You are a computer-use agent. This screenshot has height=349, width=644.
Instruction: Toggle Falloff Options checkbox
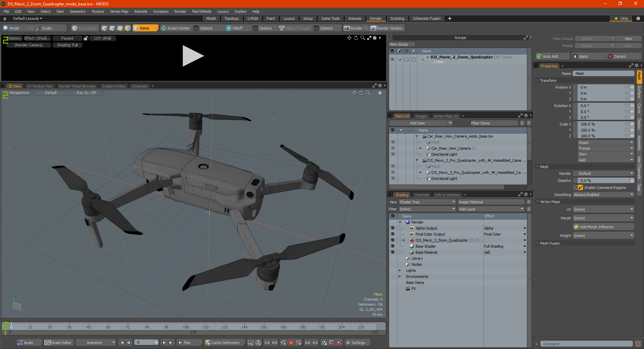[255, 28]
